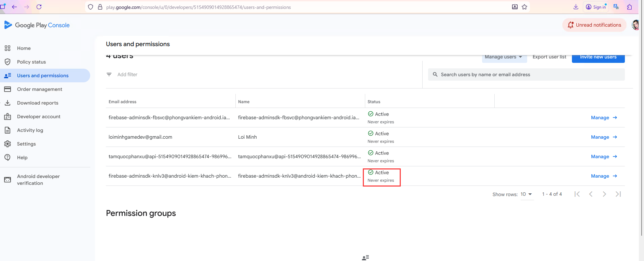
Task: Click the search magnifier icon
Action: pos(435,74)
